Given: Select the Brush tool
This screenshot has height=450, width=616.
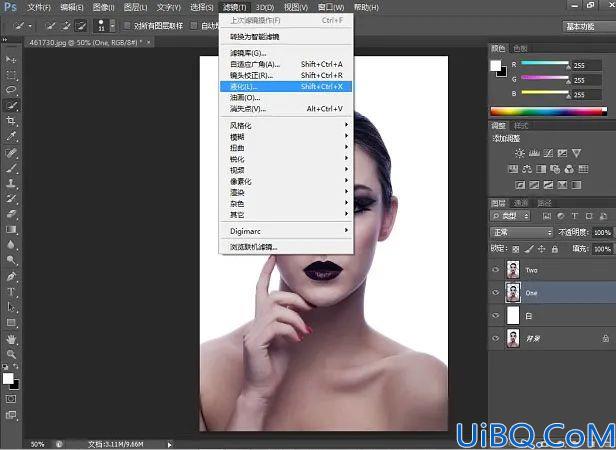Looking at the screenshot, I should click(11, 168).
